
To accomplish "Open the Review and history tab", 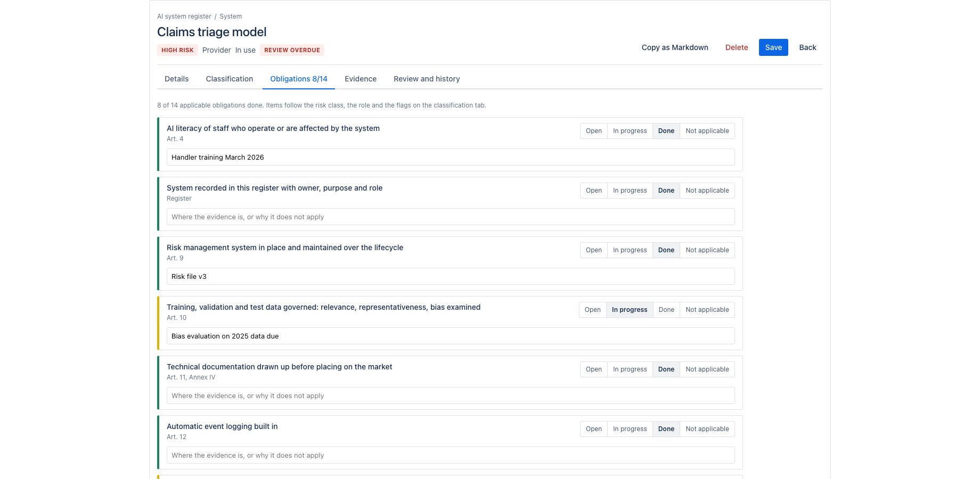I will click(427, 79).
